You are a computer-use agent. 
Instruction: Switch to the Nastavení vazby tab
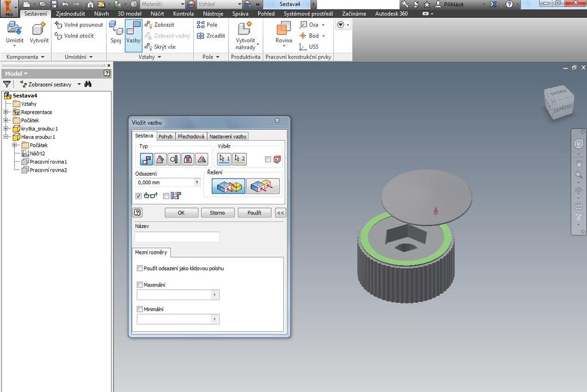[x=228, y=137]
